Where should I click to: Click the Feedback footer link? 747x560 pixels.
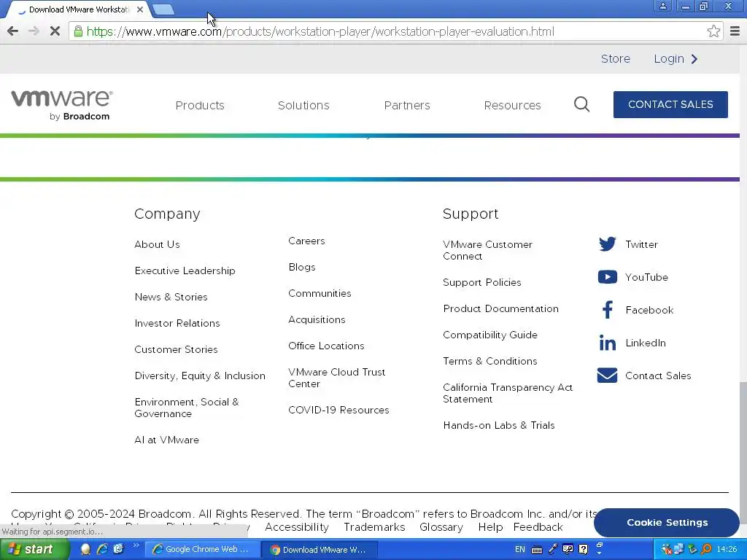click(x=538, y=526)
